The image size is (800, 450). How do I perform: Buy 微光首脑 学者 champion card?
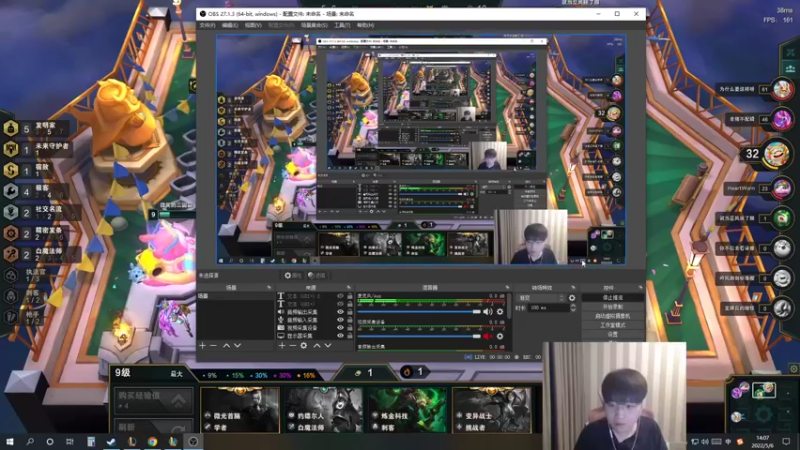tap(240, 411)
